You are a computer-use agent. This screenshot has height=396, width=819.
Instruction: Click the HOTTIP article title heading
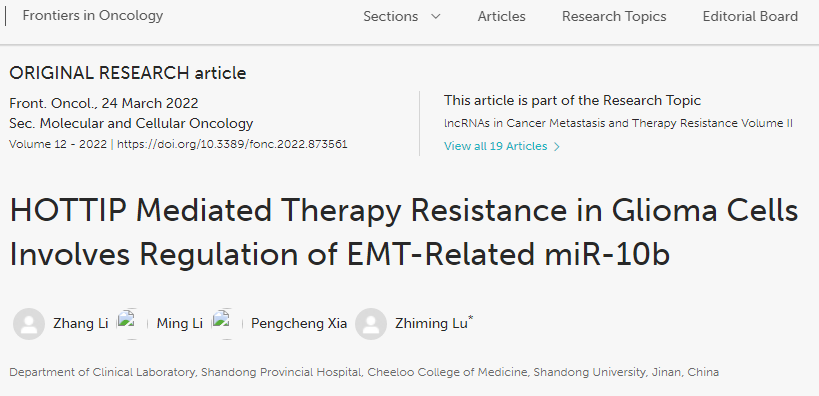(404, 232)
